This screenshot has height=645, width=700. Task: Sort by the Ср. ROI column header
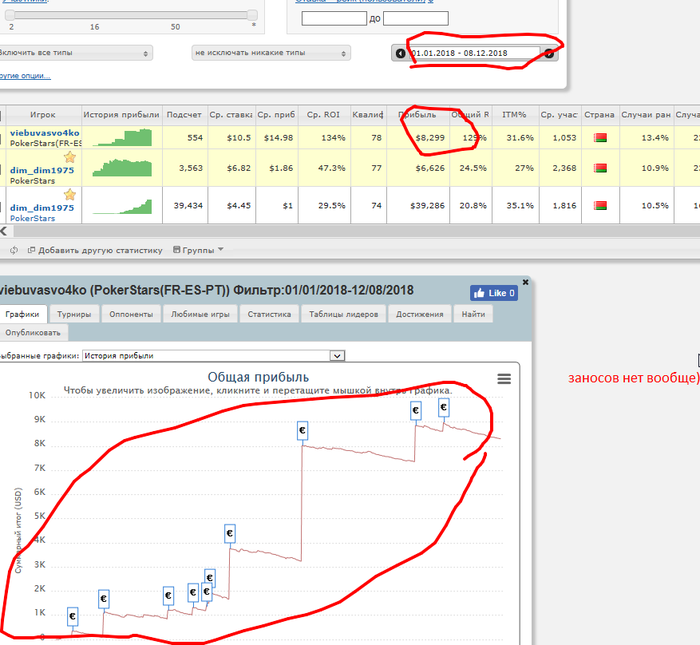click(x=324, y=115)
